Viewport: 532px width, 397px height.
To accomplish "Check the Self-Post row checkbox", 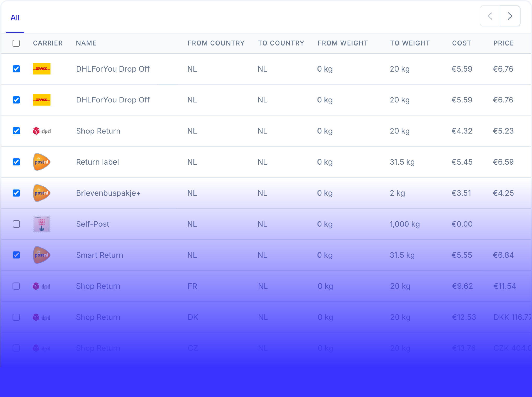I will pyautogui.click(x=16, y=224).
